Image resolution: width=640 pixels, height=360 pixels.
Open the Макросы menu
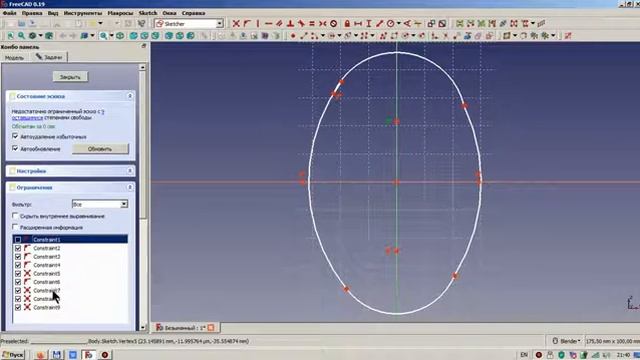tap(120, 13)
